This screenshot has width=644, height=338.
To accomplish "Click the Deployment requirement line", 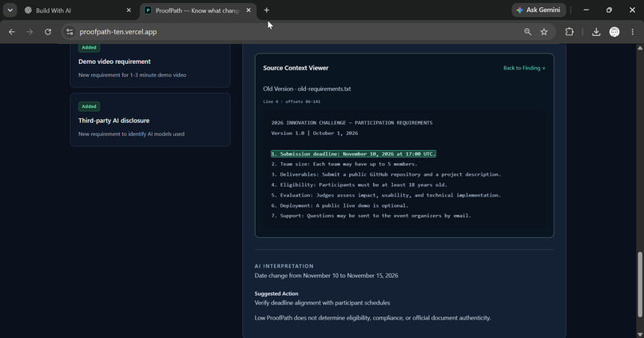I will 340,205.
